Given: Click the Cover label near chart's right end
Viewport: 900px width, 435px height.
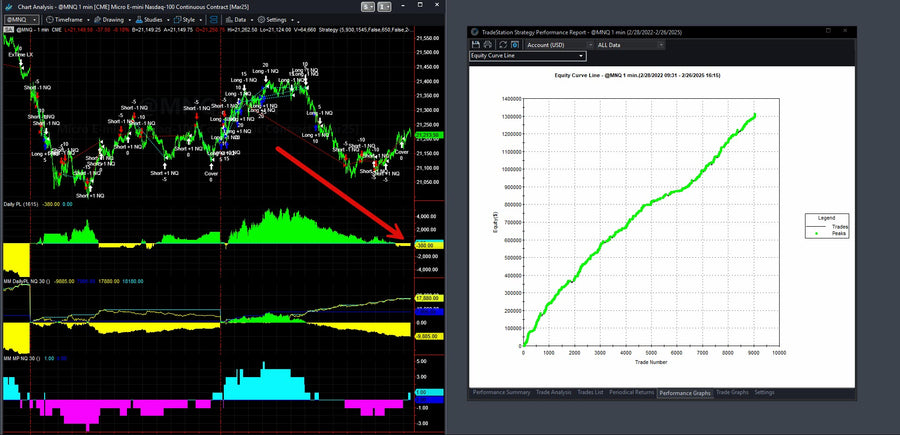Looking at the screenshot, I should click(402, 152).
